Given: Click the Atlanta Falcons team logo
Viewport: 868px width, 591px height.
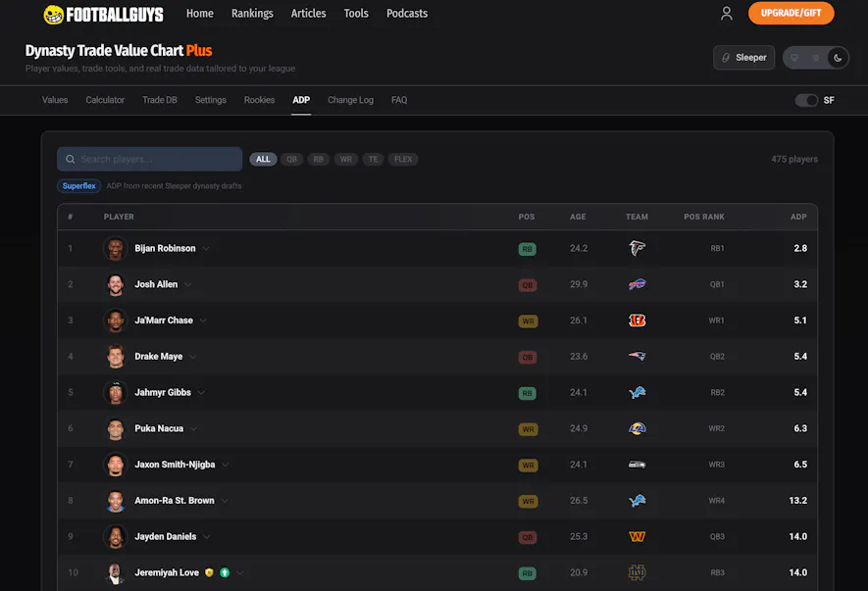Looking at the screenshot, I should 637,249.
